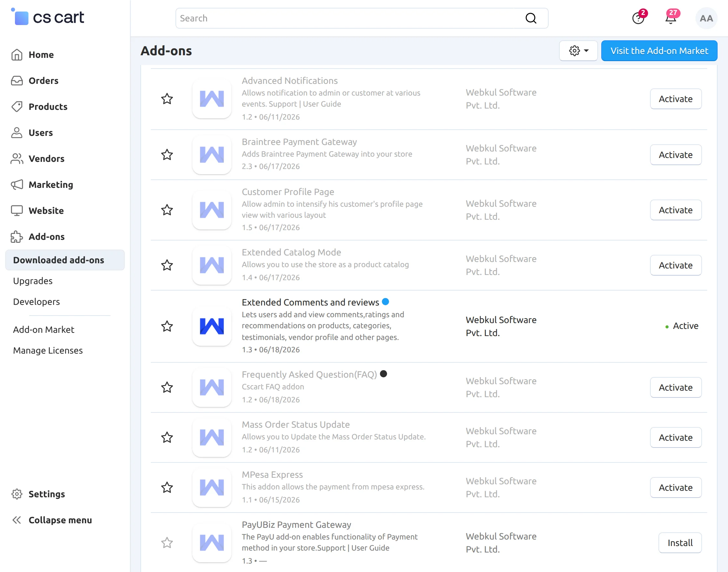The width and height of the screenshot is (728, 572).
Task: Open the Mass Order Status Update logo
Action: coord(212,437)
